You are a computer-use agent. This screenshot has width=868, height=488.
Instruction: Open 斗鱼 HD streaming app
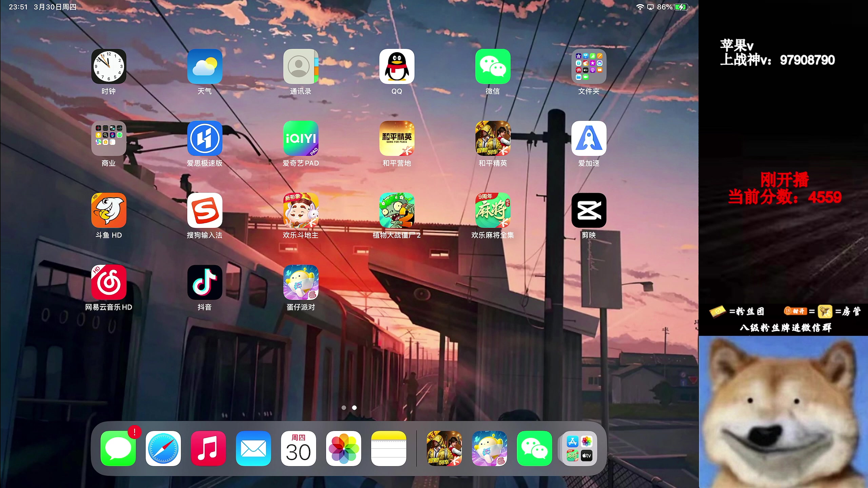tap(108, 210)
